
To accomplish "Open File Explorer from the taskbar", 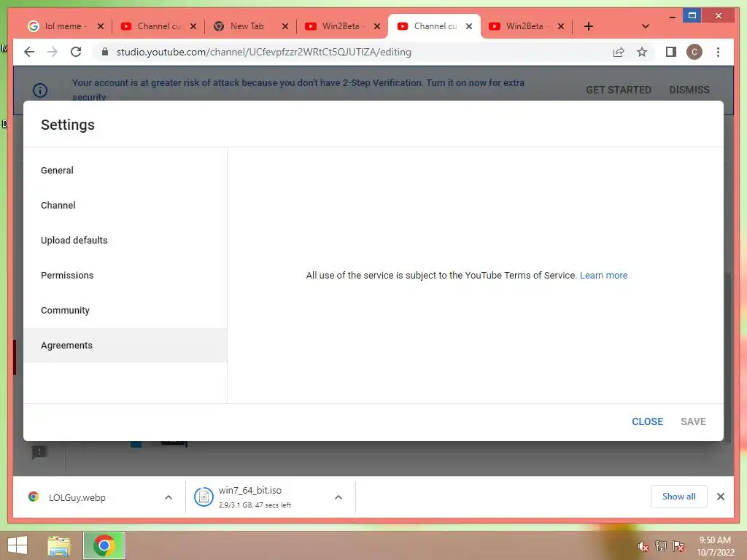I will click(x=58, y=545).
